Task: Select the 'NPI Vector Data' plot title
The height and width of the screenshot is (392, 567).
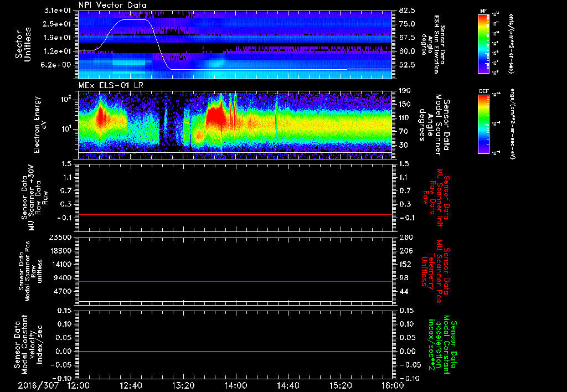Action: [x=112, y=5]
